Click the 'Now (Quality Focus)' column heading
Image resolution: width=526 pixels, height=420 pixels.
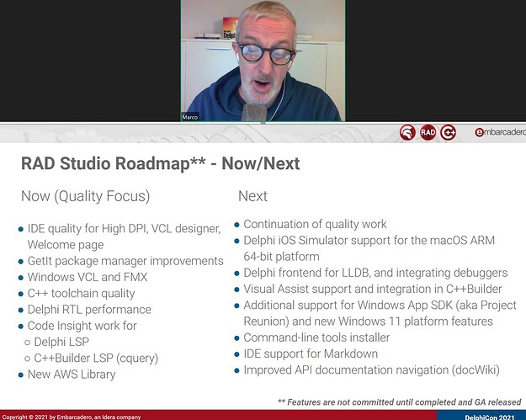pyautogui.click(x=85, y=196)
